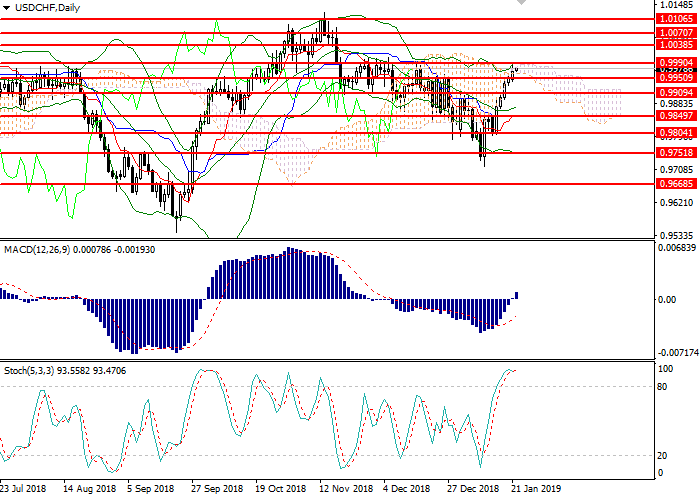Viewport: 700px width, 500px height.
Task: Click the 0.98497 support level label
Action: click(675, 116)
